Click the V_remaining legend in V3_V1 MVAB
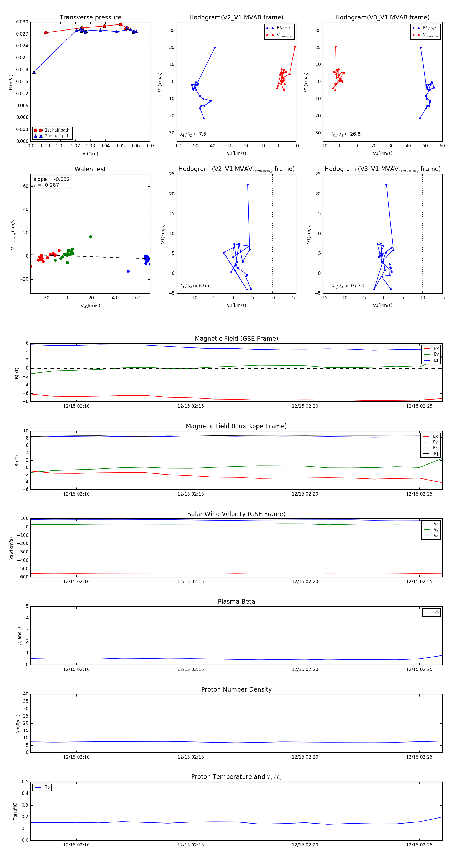 pyautogui.click(x=425, y=35)
